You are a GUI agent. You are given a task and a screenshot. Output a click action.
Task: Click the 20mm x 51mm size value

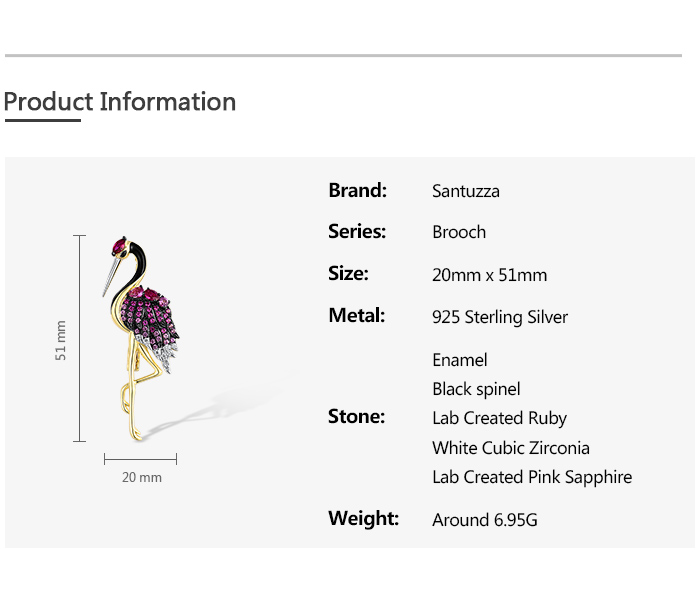[x=490, y=275]
